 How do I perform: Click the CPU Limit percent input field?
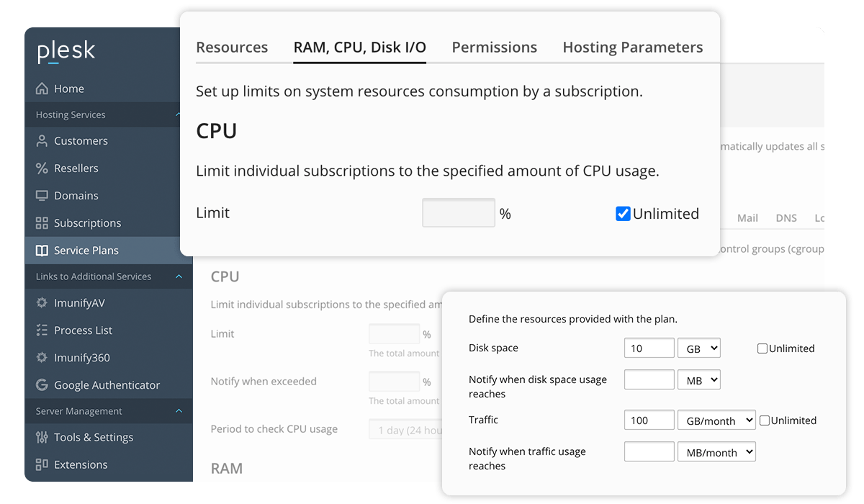458,213
